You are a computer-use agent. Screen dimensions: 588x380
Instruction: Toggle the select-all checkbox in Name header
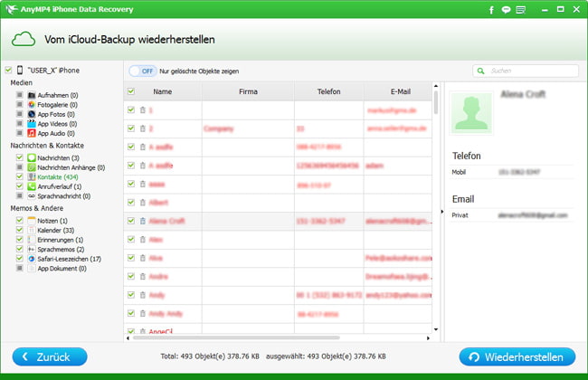pyautogui.click(x=131, y=91)
